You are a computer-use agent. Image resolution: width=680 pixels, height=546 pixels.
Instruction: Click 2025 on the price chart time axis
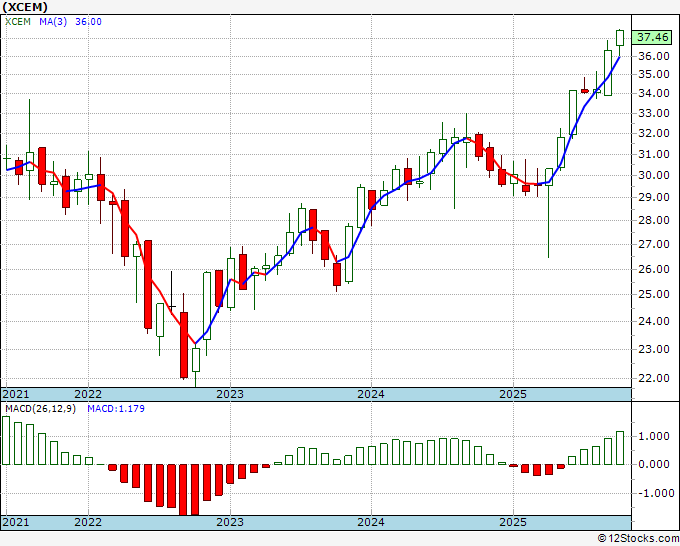point(513,394)
